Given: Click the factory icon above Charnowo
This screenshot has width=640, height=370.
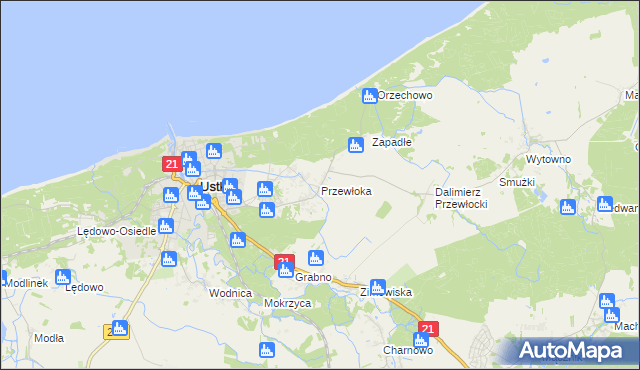Looking at the screenshot, I should (420, 340).
